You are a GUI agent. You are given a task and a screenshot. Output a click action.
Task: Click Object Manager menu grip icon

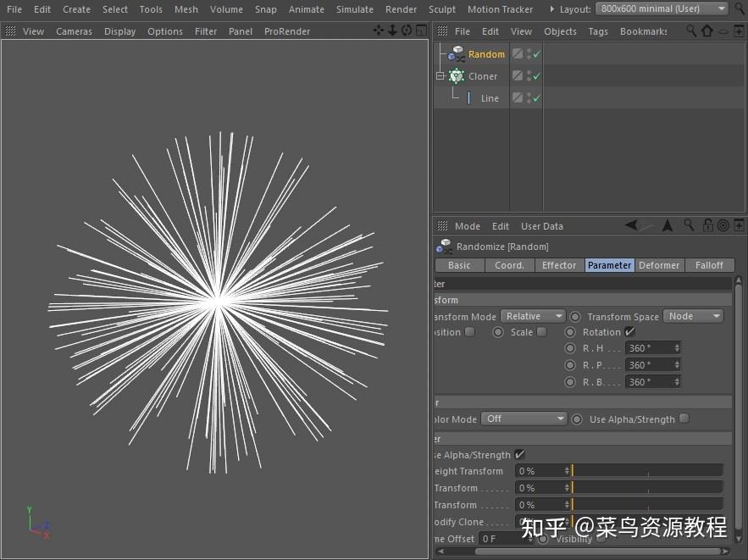(442, 31)
